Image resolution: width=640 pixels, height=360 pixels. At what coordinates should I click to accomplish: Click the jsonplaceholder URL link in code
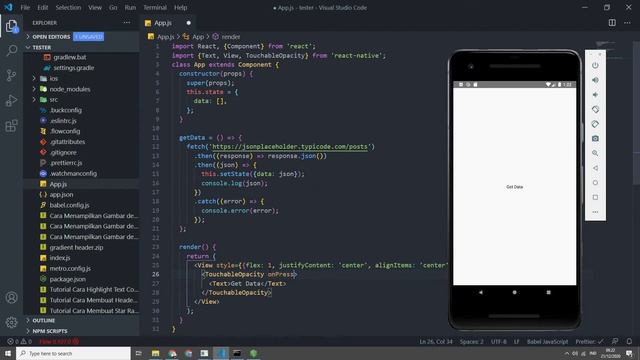[x=290, y=147]
